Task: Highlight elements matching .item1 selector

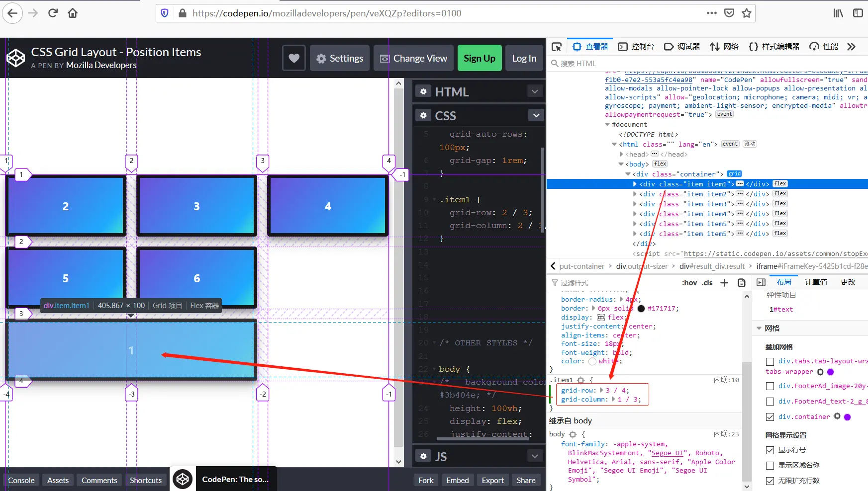Action: (x=580, y=380)
